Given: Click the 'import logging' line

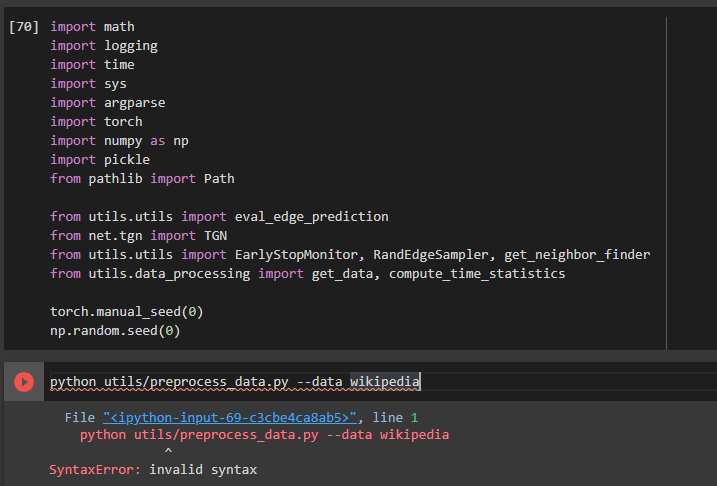Looking at the screenshot, I should [x=104, y=46].
